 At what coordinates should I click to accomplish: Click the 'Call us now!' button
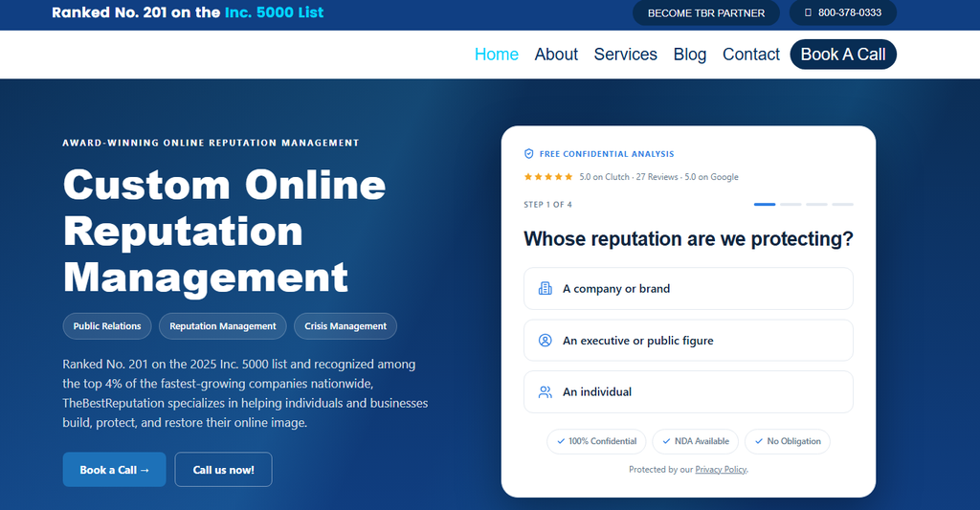(223, 470)
